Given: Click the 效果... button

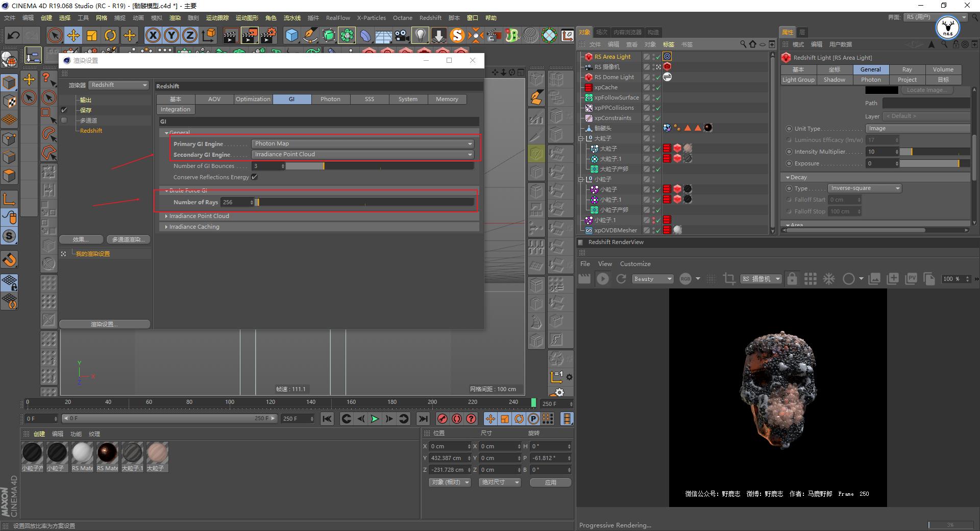Looking at the screenshot, I should [x=81, y=239].
